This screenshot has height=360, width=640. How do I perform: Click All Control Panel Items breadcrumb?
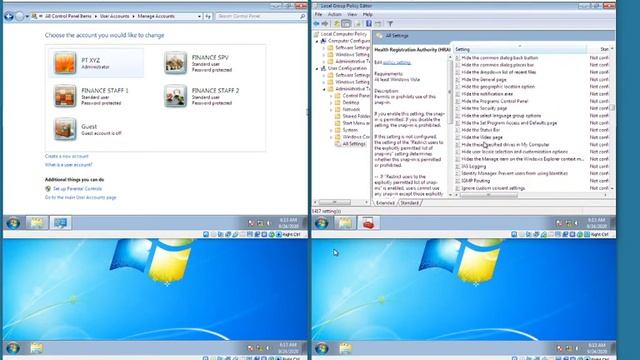(x=68, y=16)
